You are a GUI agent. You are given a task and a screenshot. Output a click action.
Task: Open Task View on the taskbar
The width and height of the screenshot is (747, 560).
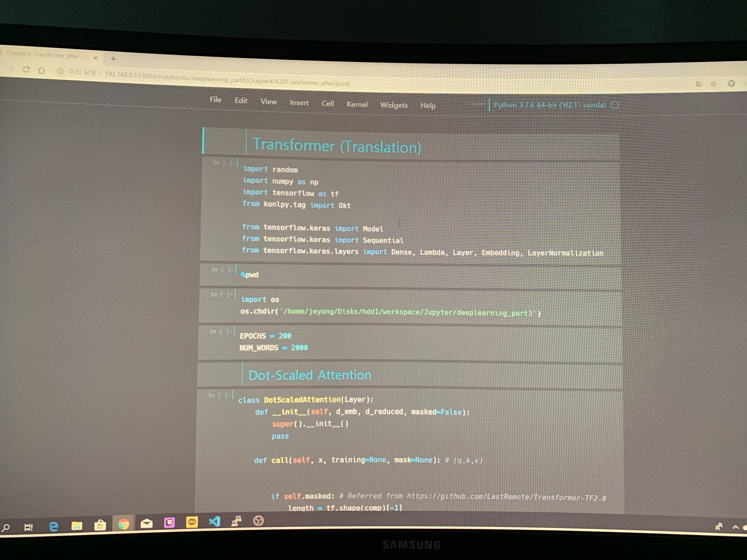tap(29, 527)
